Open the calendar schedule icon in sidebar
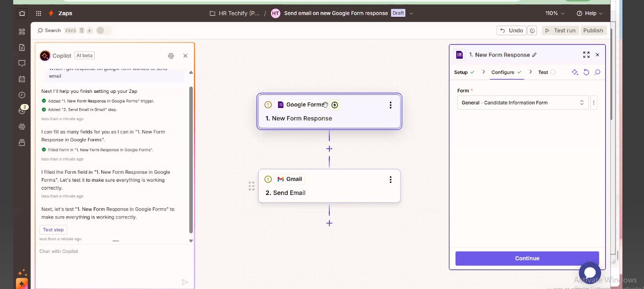 [x=22, y=79]
